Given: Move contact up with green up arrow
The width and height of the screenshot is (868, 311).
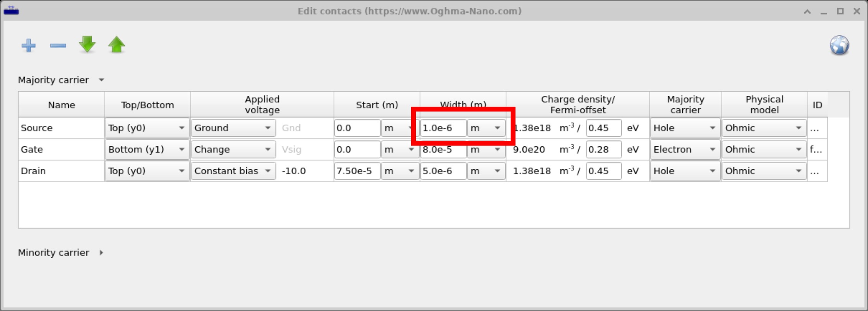Looking at the screenshot, I should [x=117, y=44].
